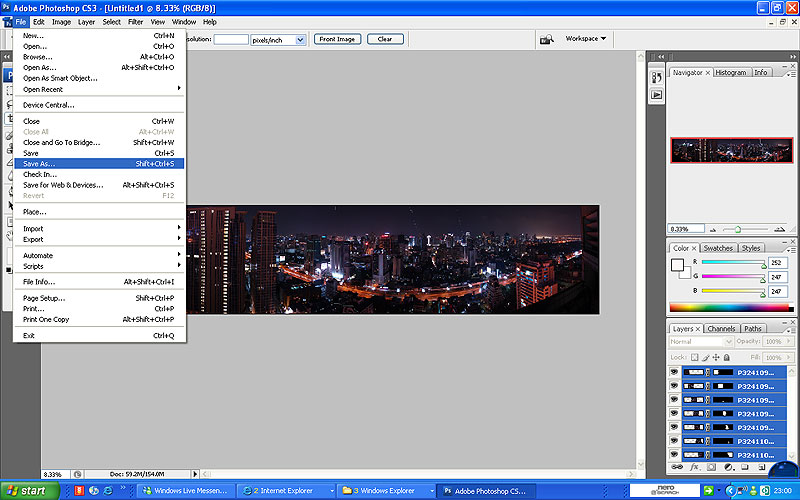800x500 pixels.
Task: Open the Actions panel play icon
Action: point(657,94)
